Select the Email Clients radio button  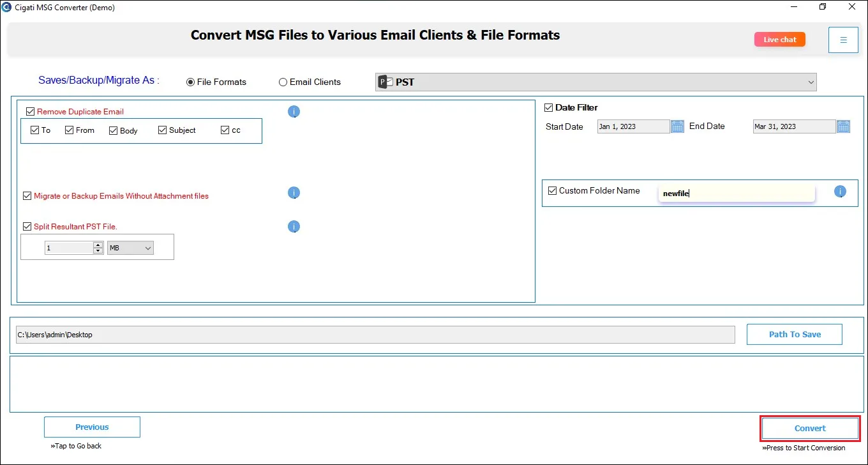point(283,82)
